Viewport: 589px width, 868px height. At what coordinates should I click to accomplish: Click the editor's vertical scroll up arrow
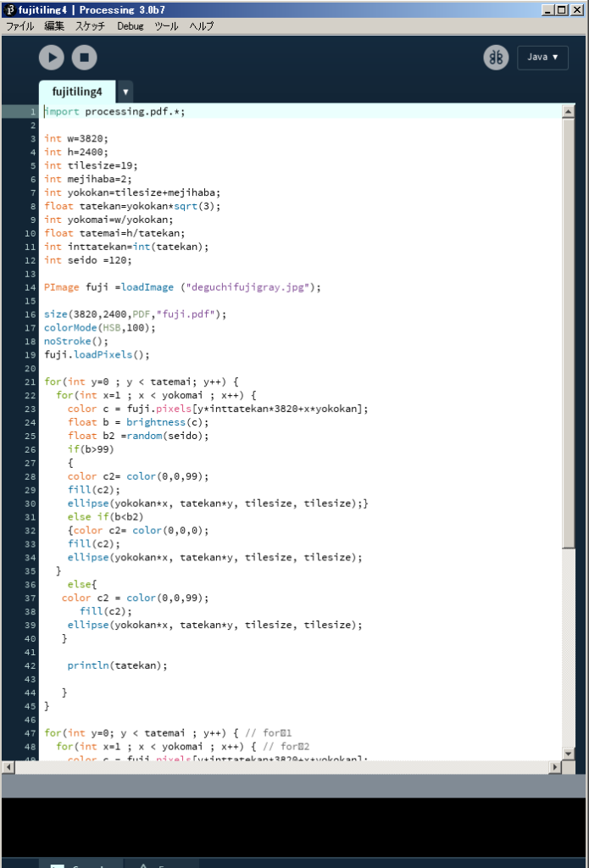[x=569, y=112]
